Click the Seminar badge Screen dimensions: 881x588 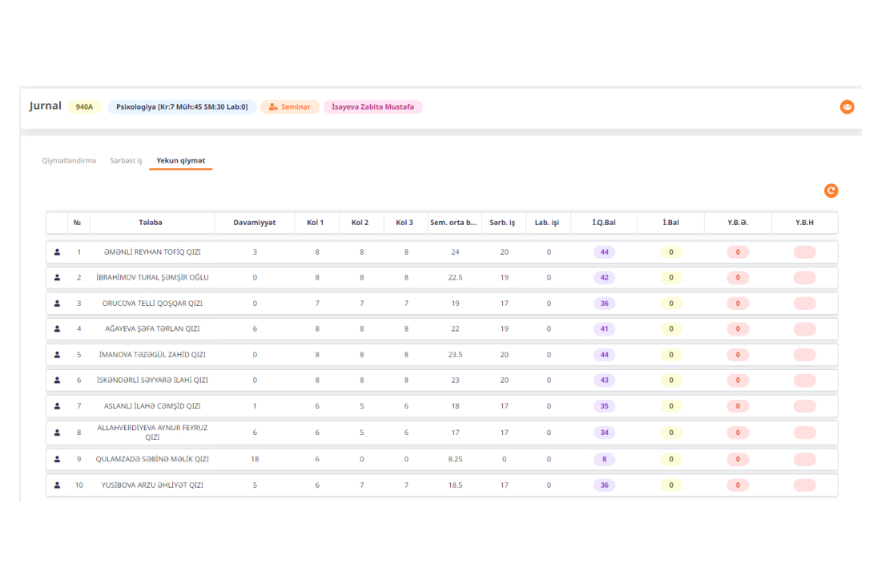click(x=290, y=107)
